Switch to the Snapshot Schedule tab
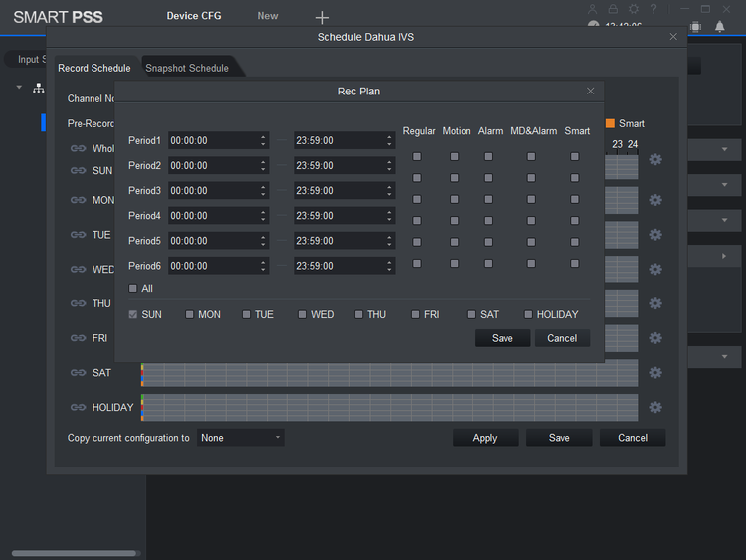746x560 pixels. pos(187,68)
